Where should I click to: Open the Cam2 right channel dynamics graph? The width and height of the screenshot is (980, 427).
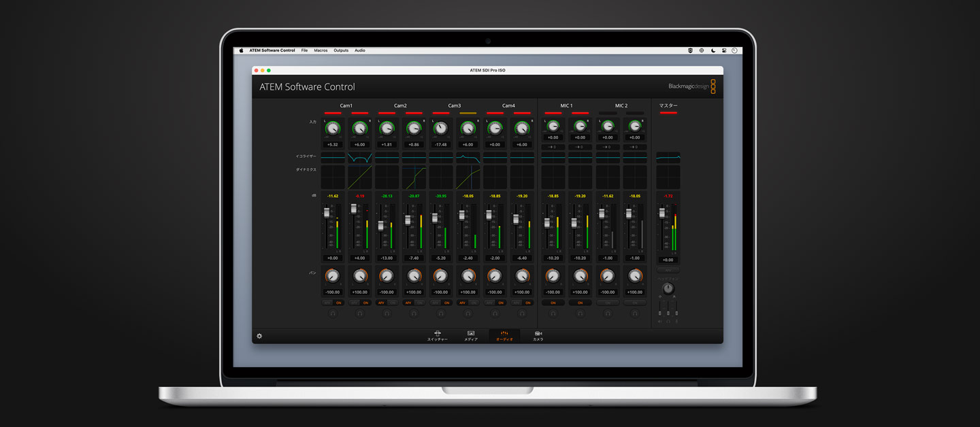(414, 177)
